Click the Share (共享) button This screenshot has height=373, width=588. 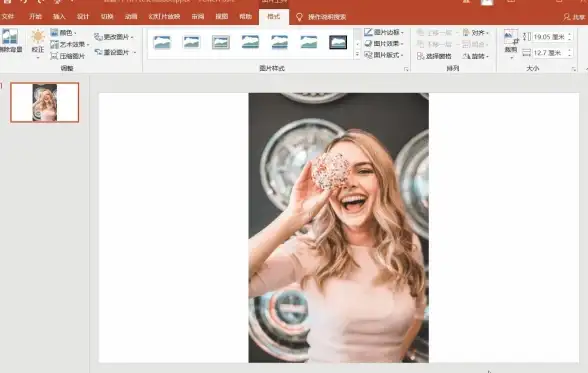[574, 17]
